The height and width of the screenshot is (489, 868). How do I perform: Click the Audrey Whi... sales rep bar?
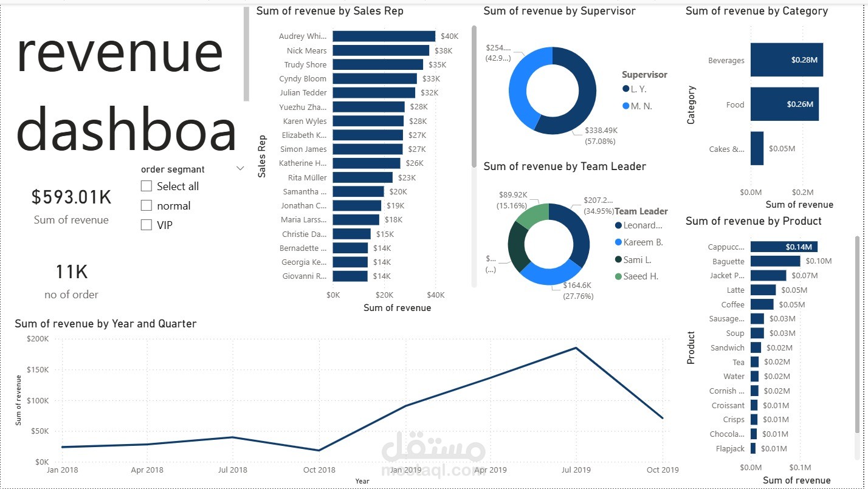click(x=383, y=36)
